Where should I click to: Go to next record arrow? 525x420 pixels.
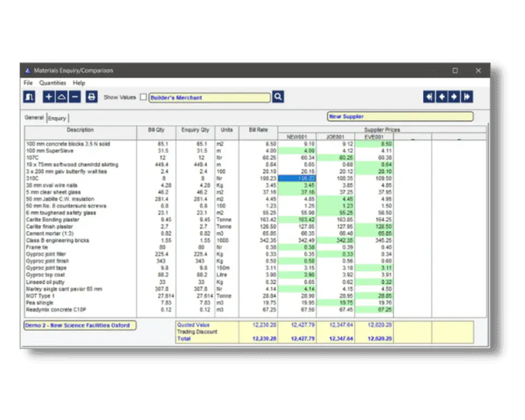454,97
